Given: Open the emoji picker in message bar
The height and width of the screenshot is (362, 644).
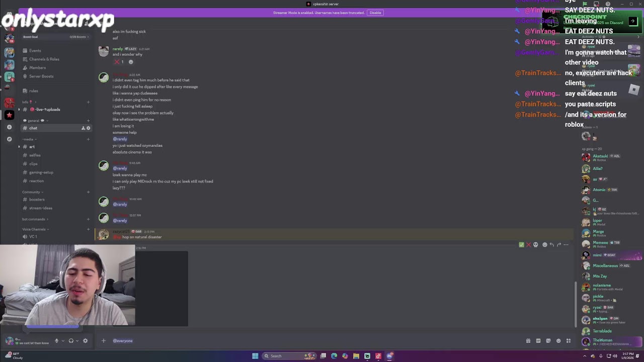Looking at the screenshot, I should click(x=558, y=341).
